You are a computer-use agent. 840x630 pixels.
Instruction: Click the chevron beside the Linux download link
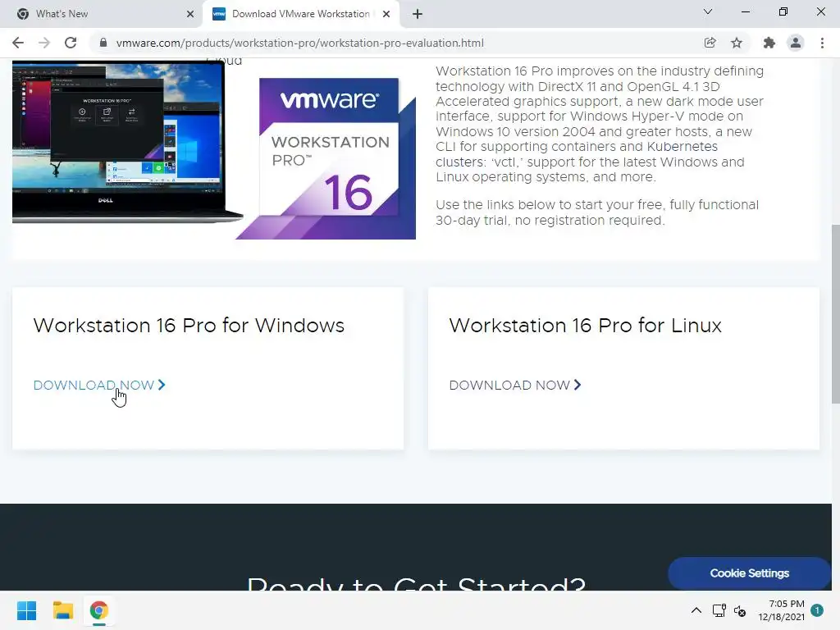coord(577,385)
